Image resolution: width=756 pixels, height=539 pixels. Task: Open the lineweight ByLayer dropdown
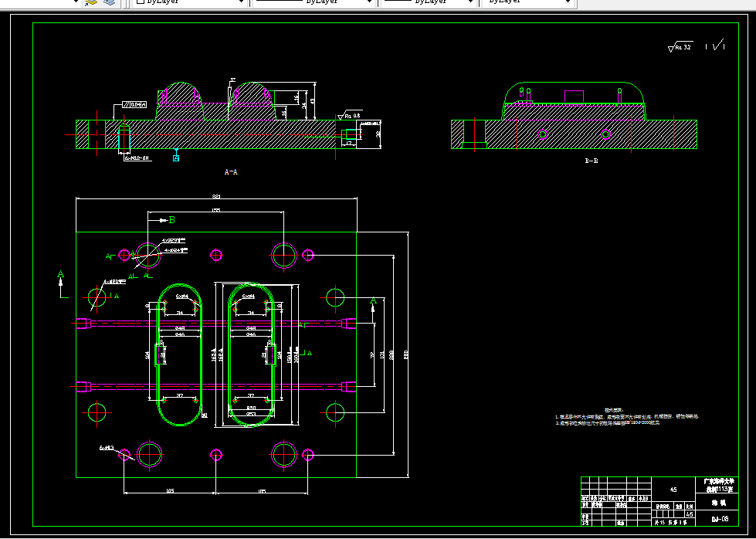[x=429, y=2]
